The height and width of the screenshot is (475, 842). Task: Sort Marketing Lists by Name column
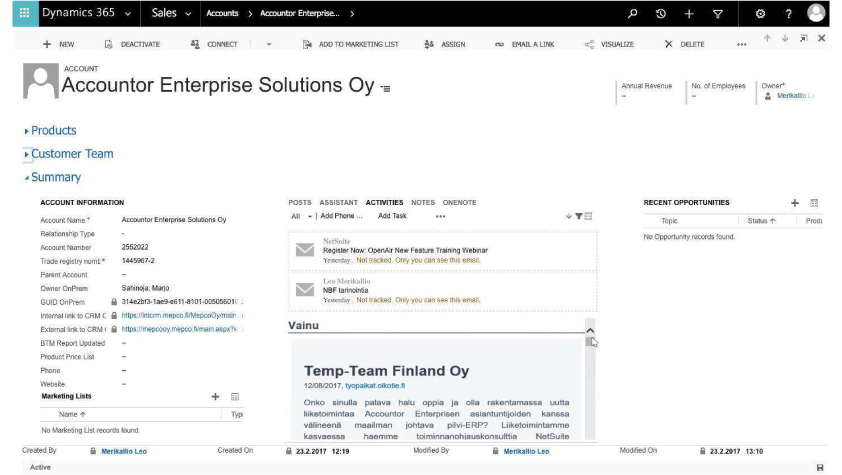click(72, 414)
